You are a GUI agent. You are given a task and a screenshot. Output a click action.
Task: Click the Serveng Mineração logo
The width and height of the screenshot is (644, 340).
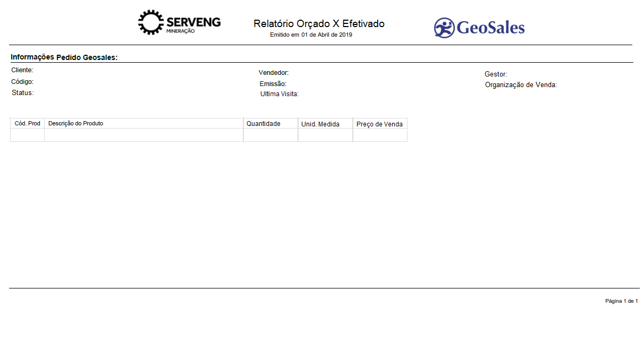(179, 22)
